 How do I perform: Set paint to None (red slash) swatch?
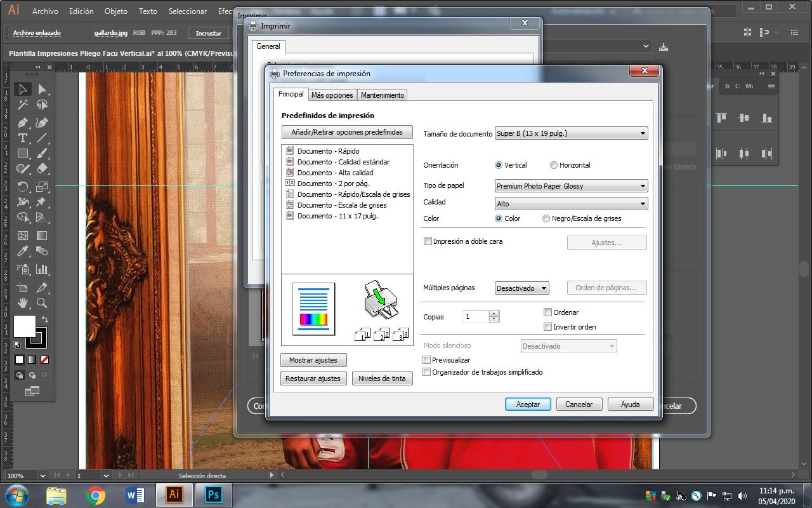tap(44, 359)
